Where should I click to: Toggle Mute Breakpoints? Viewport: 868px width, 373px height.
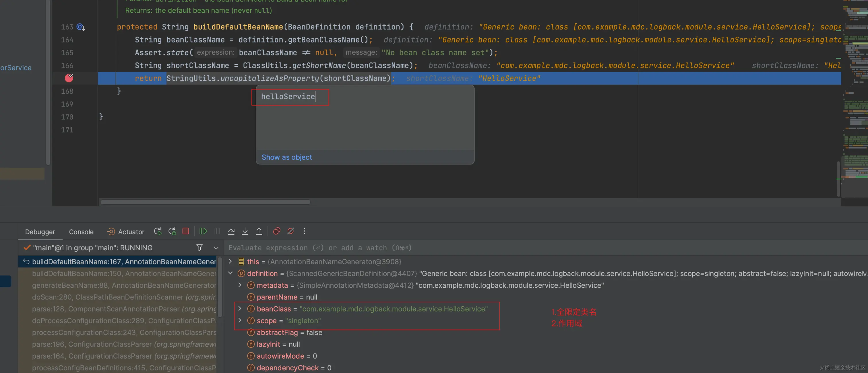pyautogui.click(x=290, y=231)
